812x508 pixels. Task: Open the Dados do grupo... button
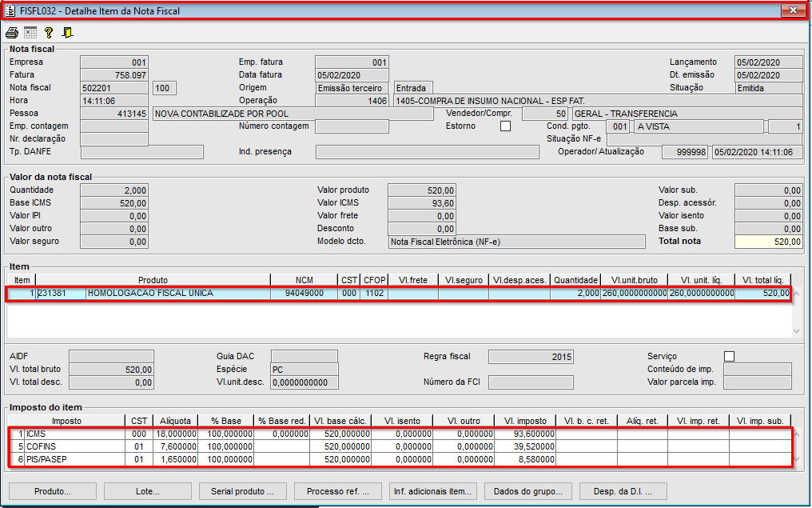click(x=528, y=491)
